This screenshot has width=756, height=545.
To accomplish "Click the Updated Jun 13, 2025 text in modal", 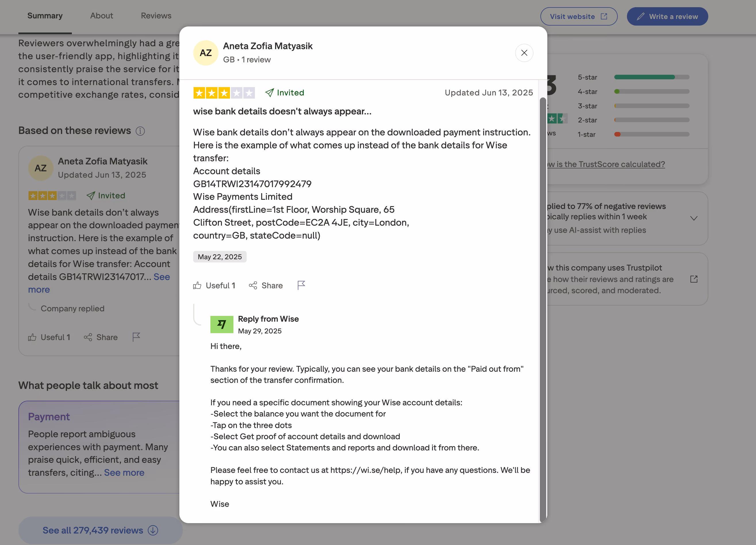I will click(489, 93).
